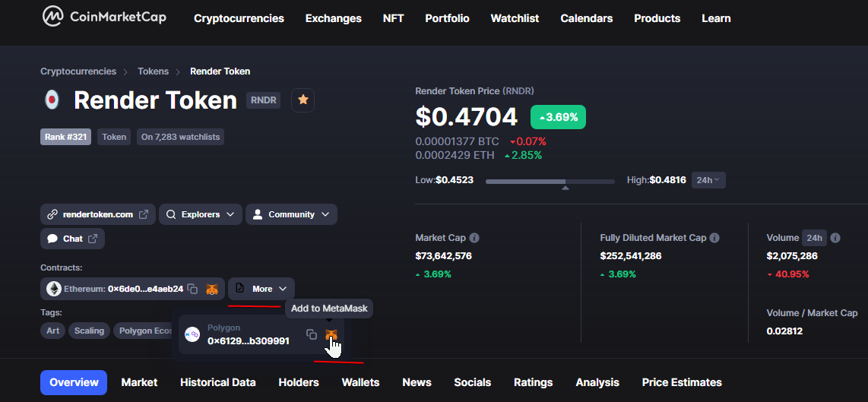868x402 pixels.
Task: Click the 0.00001377 BTC price
Action: coord(457,141)
